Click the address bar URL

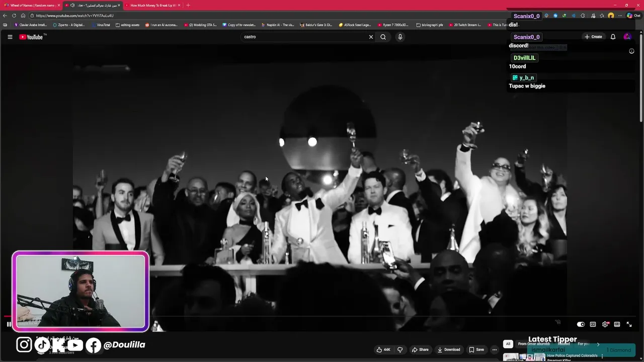[x=74, y=16]
